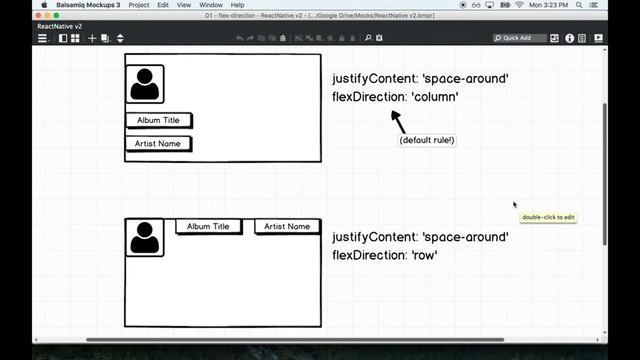Select the avatar image in row mockup
The width and height of the screenshot is (640, 360).
[144, 238]
